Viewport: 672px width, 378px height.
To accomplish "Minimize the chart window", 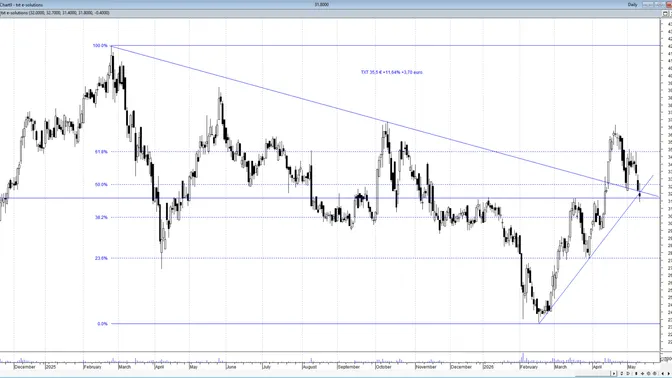I will point(648,5).
